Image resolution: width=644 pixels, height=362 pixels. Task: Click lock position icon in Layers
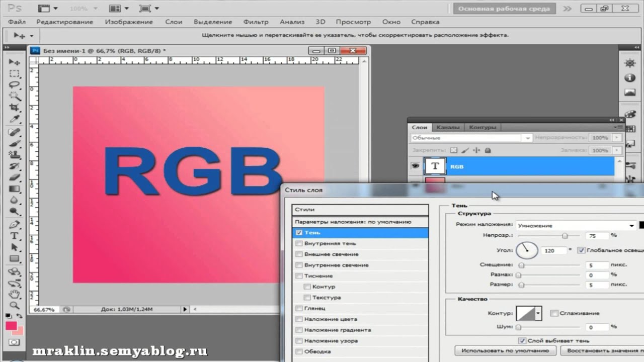point(476,150)
